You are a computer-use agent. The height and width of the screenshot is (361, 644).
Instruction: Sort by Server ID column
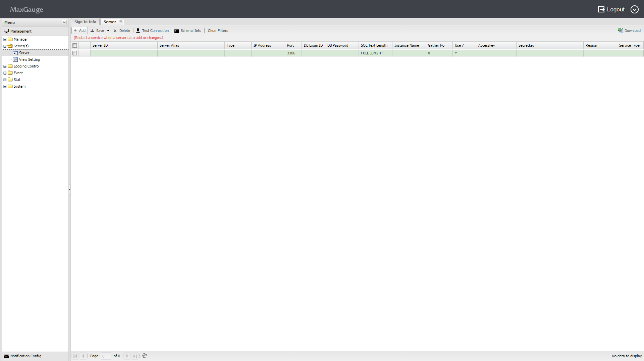124,45
